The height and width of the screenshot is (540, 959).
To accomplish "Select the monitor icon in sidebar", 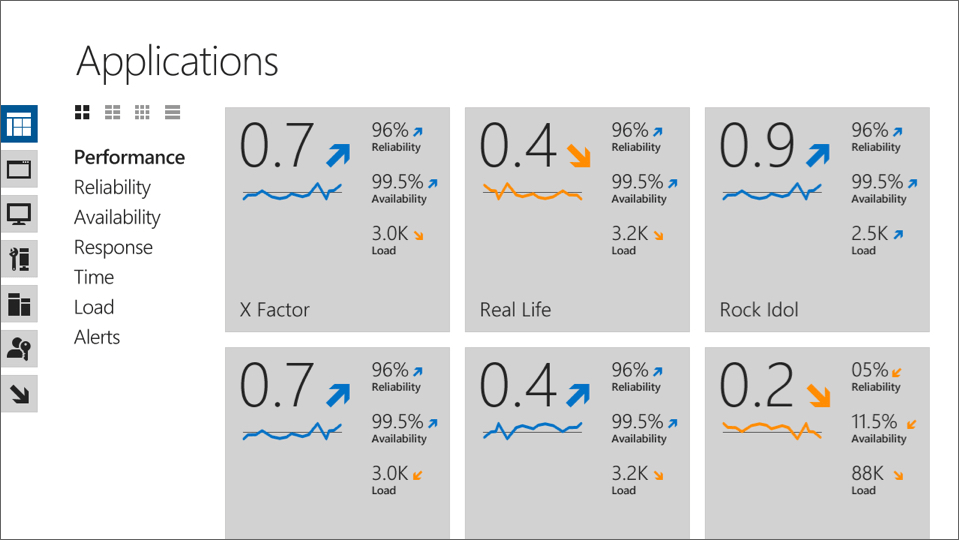I will [x=19, y=214].
